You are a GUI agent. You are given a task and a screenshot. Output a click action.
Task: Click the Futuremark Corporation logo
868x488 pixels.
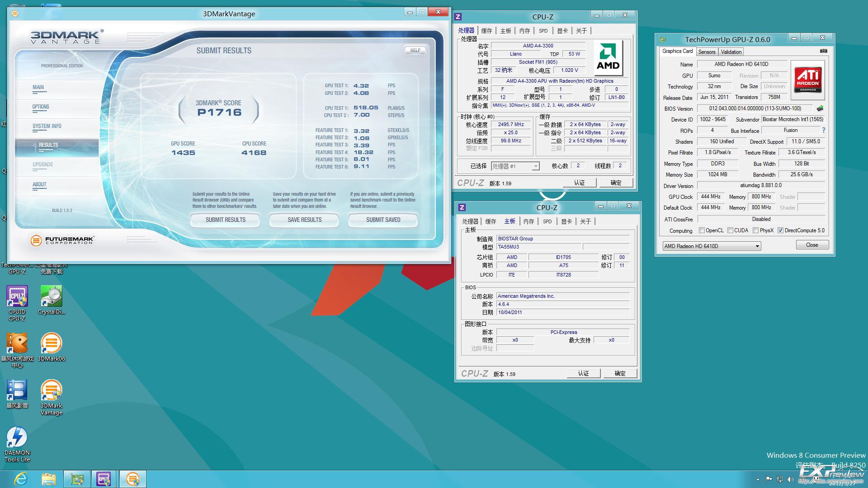pyautogui.click(x=62, y=240)
